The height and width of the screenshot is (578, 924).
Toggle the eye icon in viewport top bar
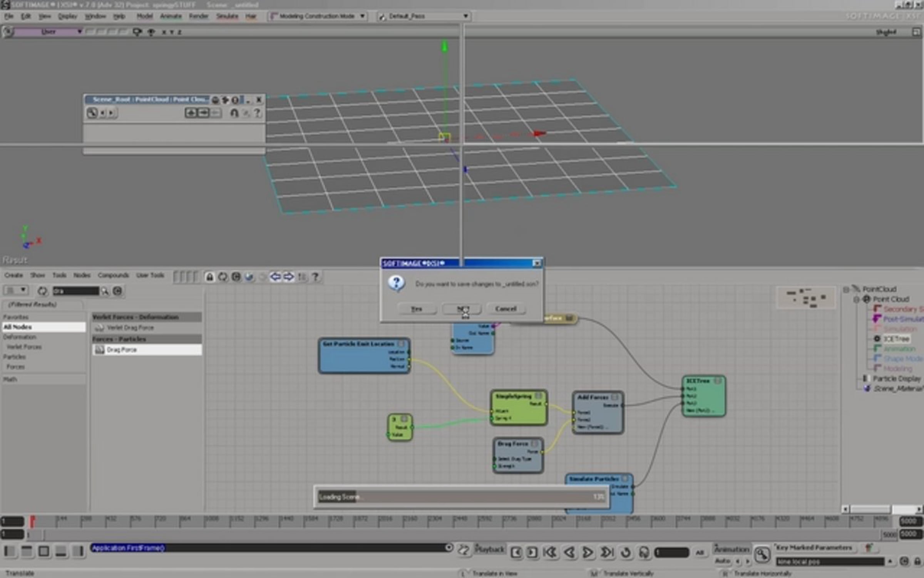coord(151,32)
